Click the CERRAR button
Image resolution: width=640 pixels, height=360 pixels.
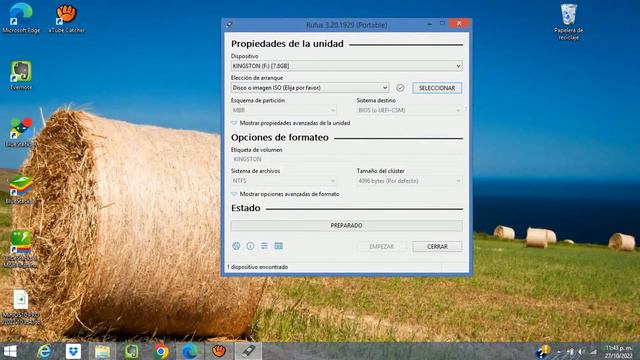click(437, 247)
